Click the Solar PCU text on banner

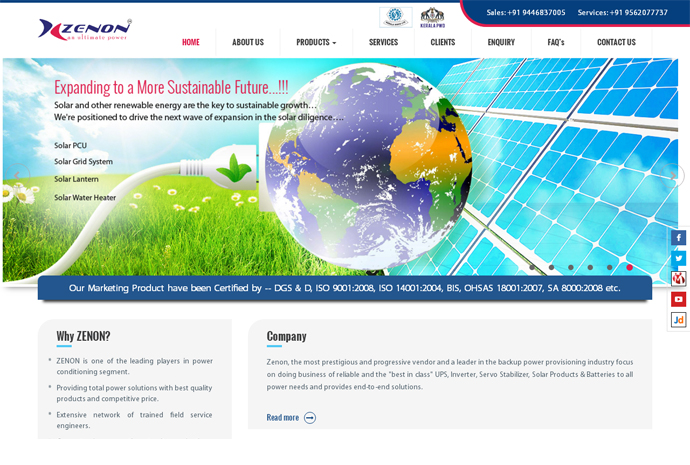pyautogui.click(x=70, y=146)
